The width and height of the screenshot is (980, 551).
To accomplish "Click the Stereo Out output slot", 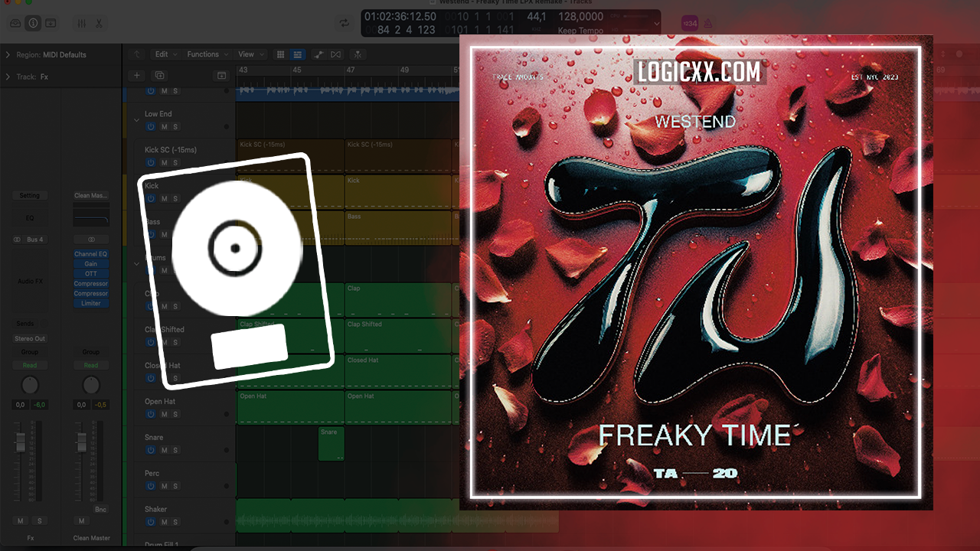I will [30, 339].
